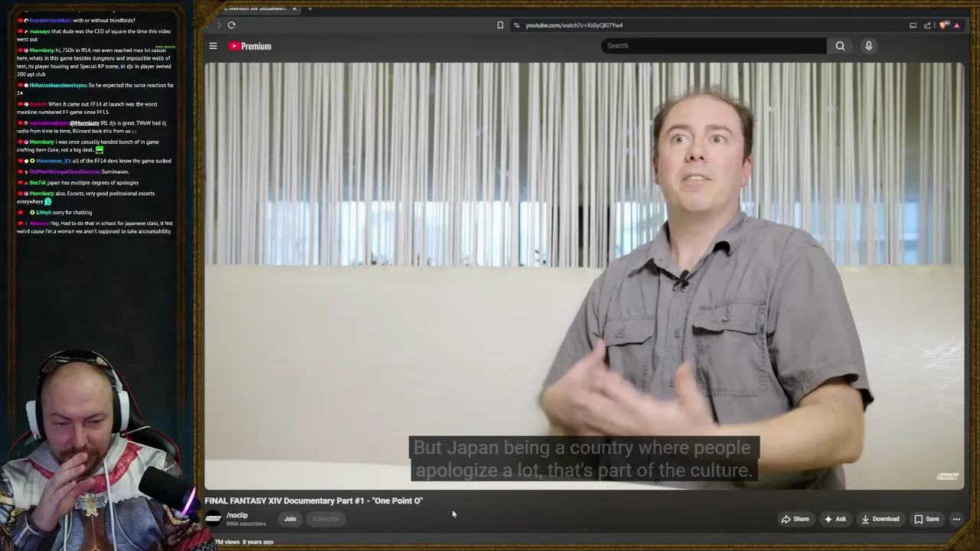Join the /noclip channel membership

[290, 519]
